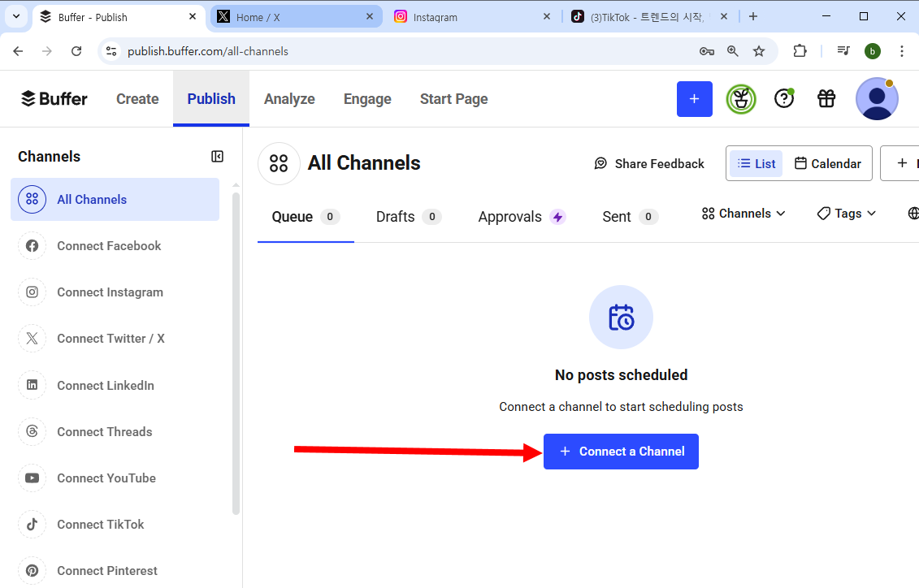
Task: Open the Start Page section
Action: (453, 99)
